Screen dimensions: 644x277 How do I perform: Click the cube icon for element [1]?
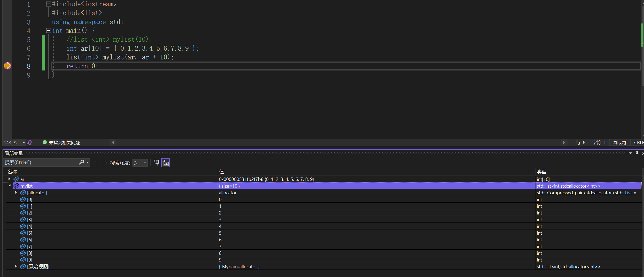[x=23, y=206]
